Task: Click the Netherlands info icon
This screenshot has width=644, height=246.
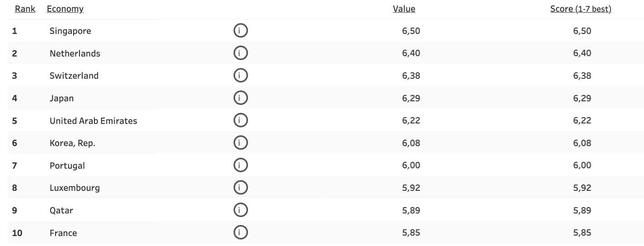Action: click(x=241, y=53)
